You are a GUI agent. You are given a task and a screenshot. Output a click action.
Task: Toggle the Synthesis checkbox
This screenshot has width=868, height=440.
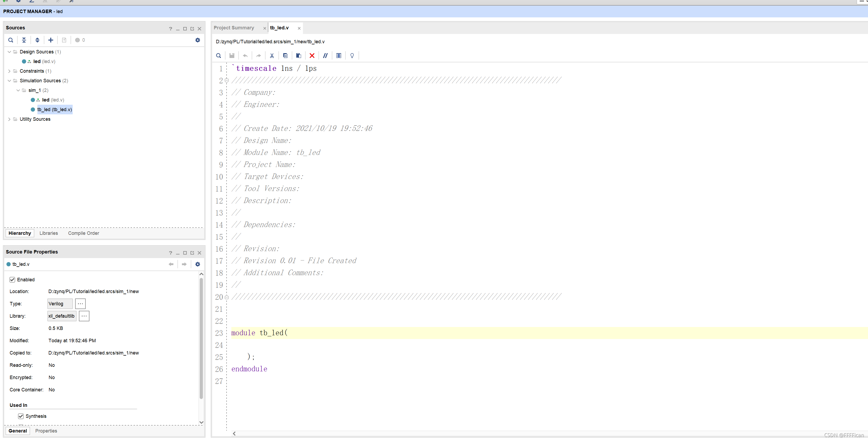click(x=21, y=416)
